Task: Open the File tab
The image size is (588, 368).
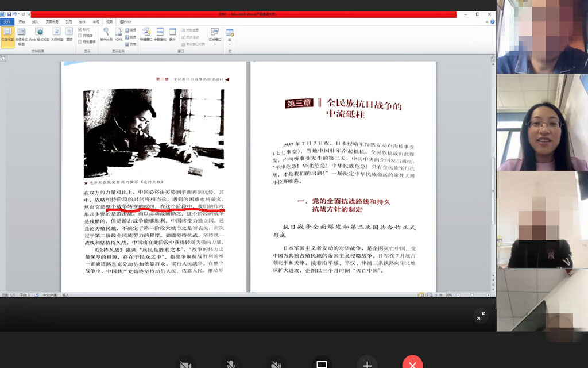Action: (x=7, y=21)
